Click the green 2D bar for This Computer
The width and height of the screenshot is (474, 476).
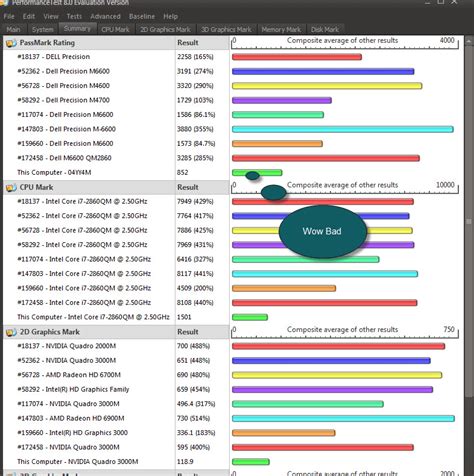251,462
